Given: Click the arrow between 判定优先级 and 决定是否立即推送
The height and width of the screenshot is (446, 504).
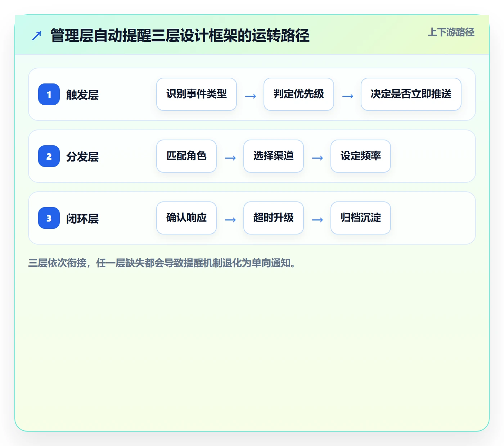Looking at the screenshot, I should 348,96.
